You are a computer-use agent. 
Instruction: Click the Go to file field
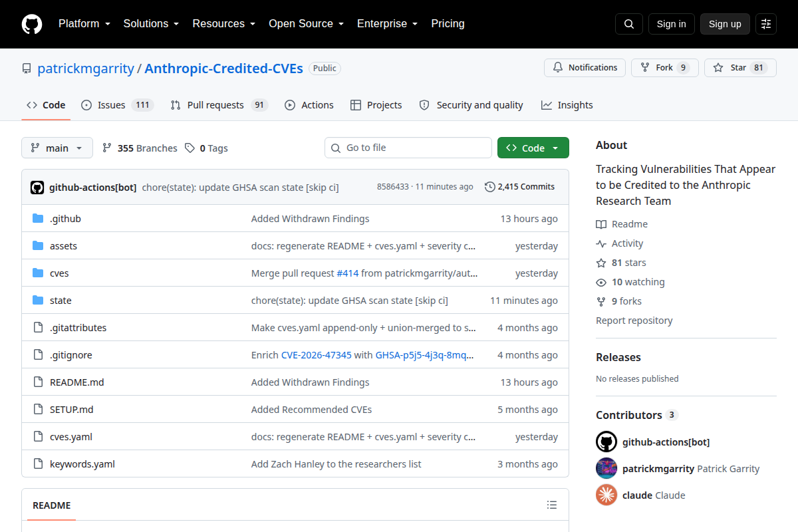(x=408, y=148)
